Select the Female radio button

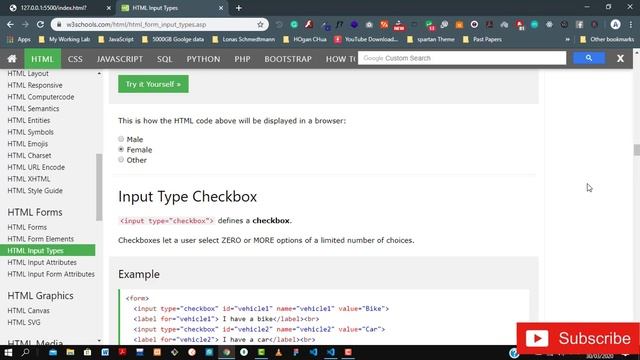[x=121, y=149]
